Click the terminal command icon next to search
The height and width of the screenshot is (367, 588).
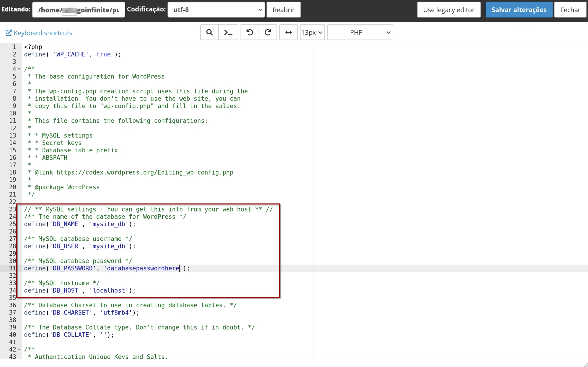click(x=228, y=32)
